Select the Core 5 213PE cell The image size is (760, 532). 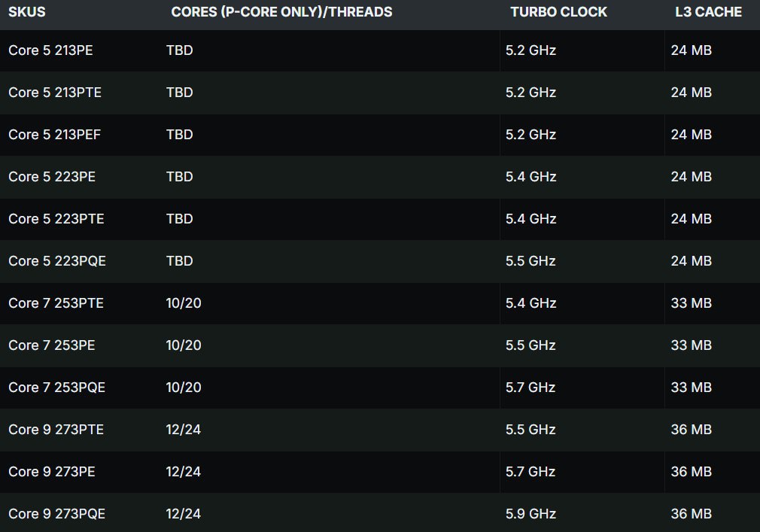50,50
